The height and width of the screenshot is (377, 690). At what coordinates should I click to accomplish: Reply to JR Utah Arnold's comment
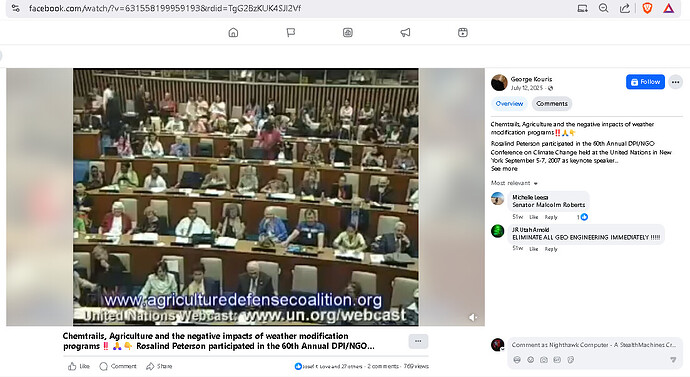click(x=551, y=249)
